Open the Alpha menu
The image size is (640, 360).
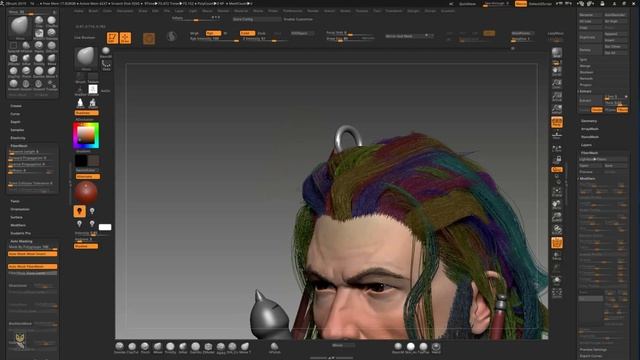79,11
